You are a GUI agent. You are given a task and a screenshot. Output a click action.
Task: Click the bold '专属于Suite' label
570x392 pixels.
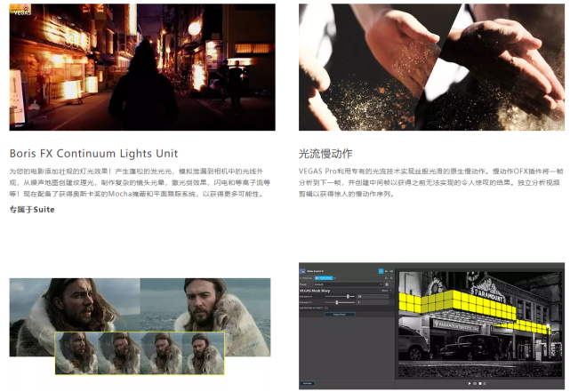32,210
